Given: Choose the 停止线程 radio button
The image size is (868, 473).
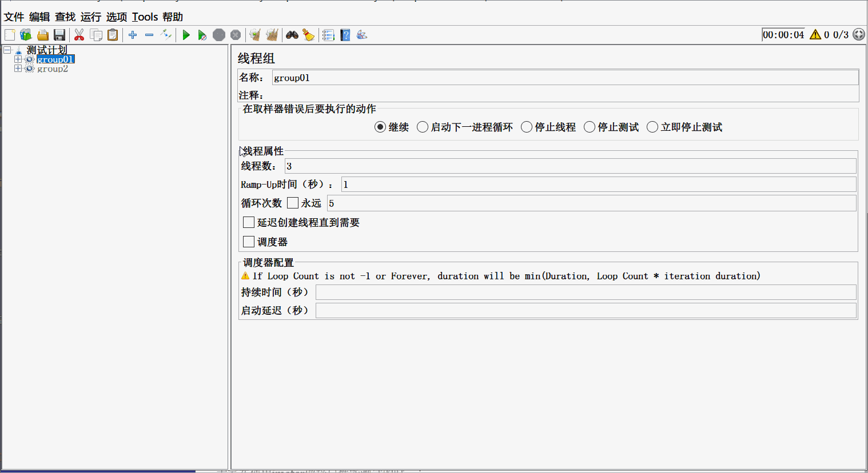Looking at the screenshot, I should (527, 127).
